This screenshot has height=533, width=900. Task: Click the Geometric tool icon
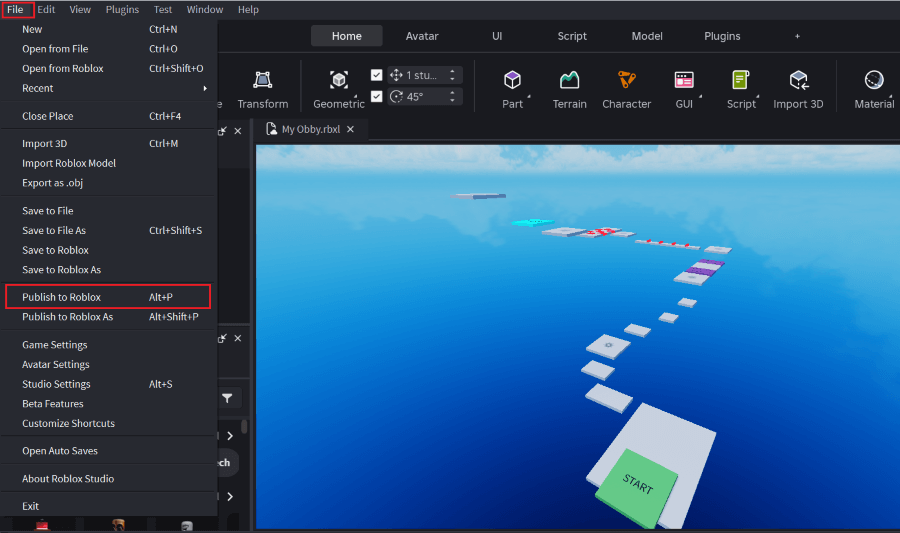pyautogui.click(x=339, y=80)
